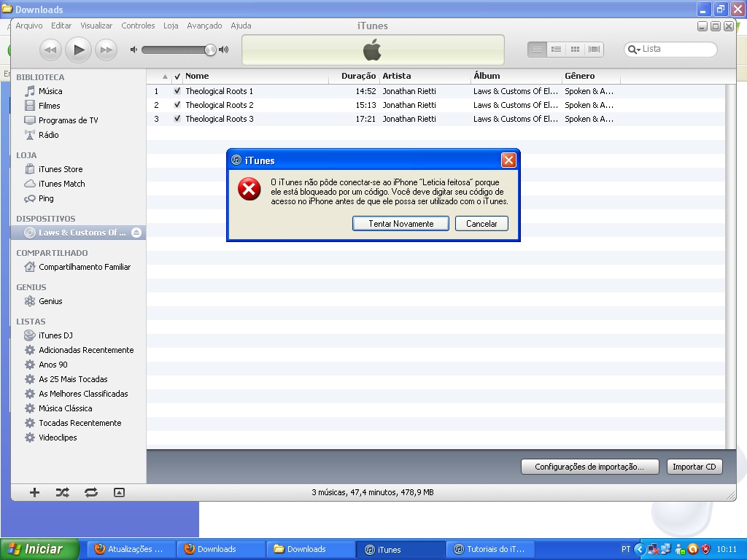The height and width of the screenshot is (560, 747).
Task: Switch to Tutoriais do iTunes taskbar item
Action: click(x=491, y=549)
